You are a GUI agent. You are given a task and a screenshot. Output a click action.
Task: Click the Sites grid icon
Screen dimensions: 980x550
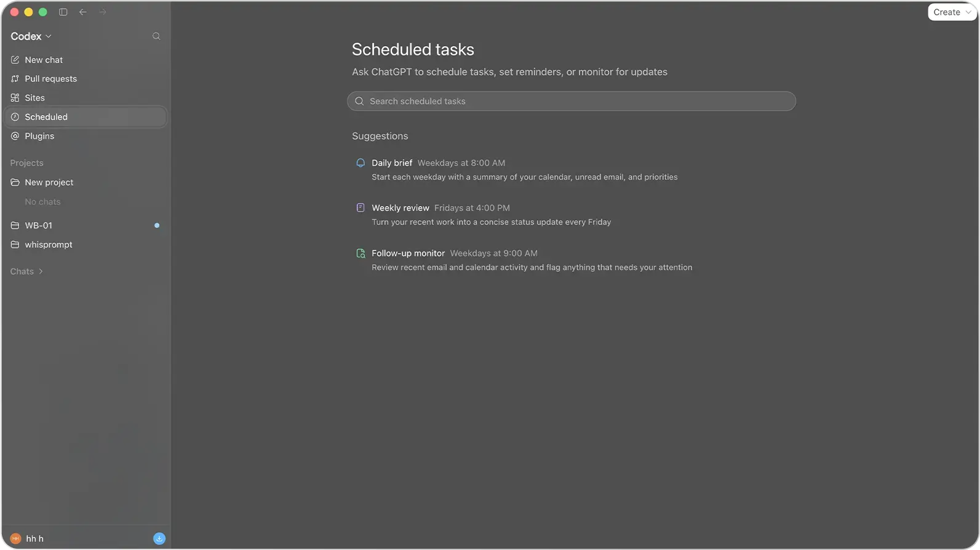click(15, 98)
